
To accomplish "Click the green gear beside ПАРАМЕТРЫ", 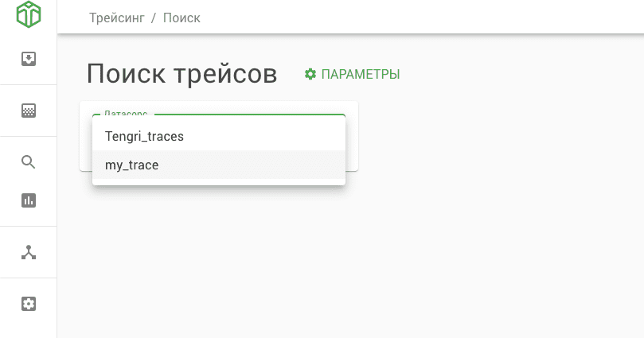I will [x=310, y=74].
